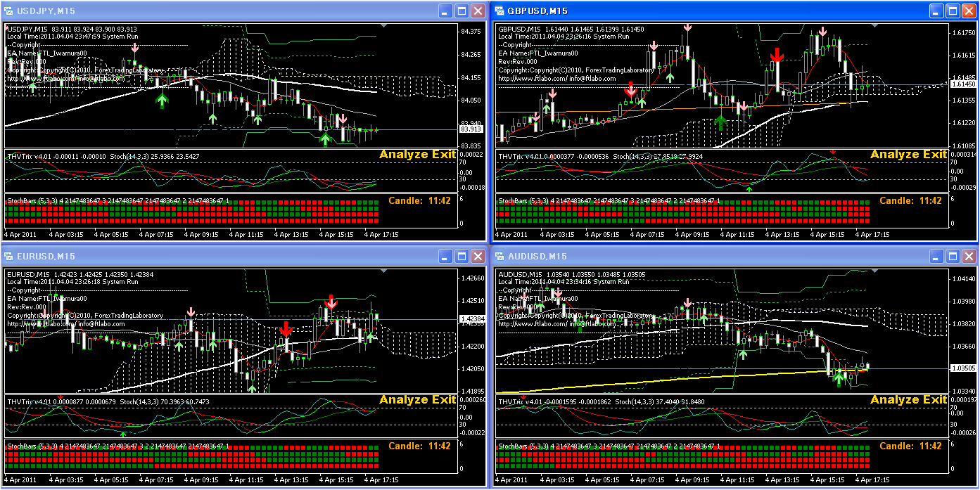Viewport: 980px width, 490px height.
Task: Click the Candle: 11:42 label in the EURUSD chart
Action: [419, 446]
